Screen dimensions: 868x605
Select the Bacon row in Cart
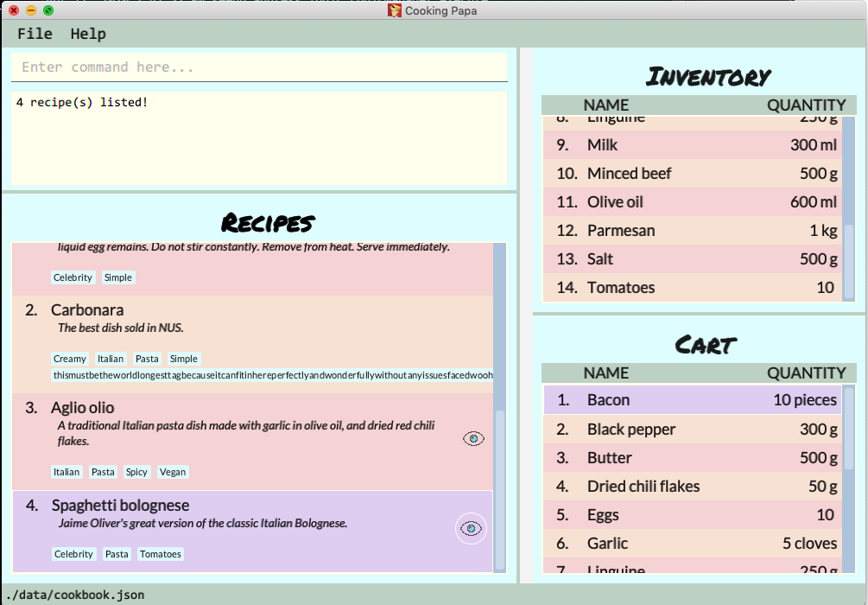[692, 400]
